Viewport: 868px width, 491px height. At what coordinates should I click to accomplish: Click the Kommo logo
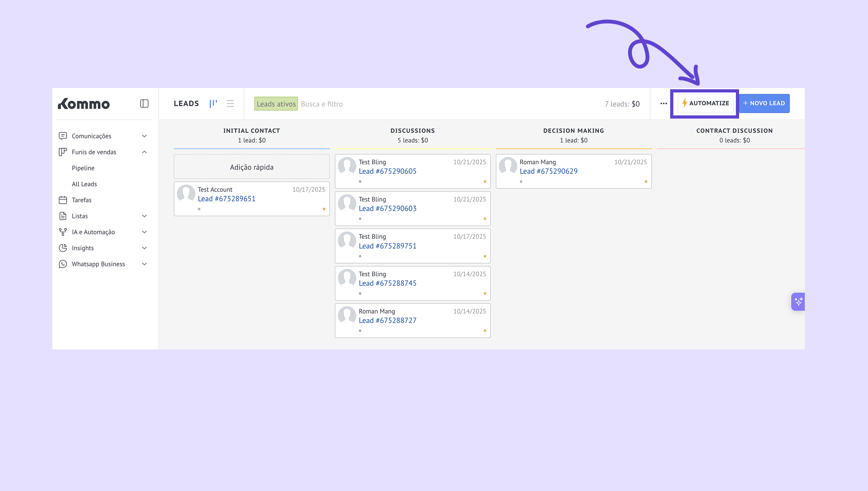coord(84,104)
